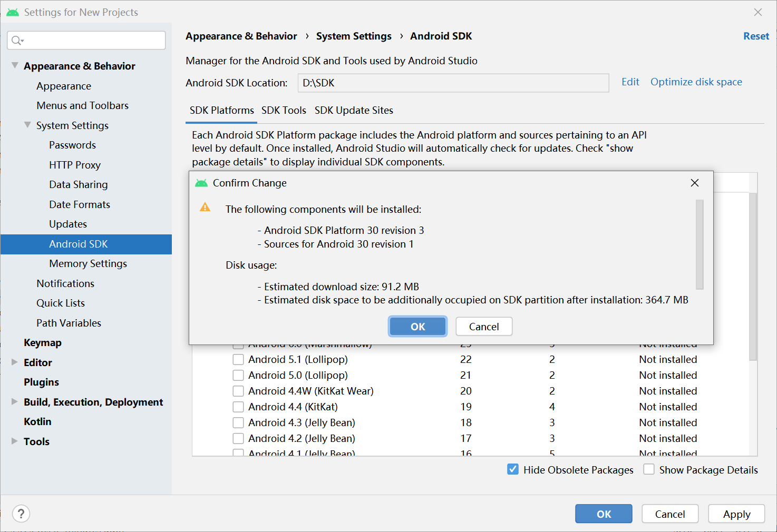This screenshot has height=532, width=777.
Task: Select Date Formats settings
Action: coord(80,204)
